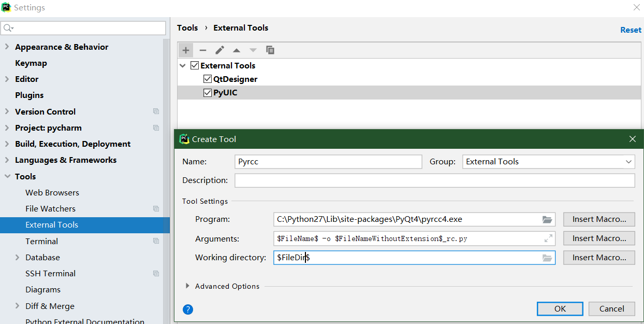This screenshot has width=644, height=324.
Task: Click project-level icon beside Terminal
Action: (156, 241)
